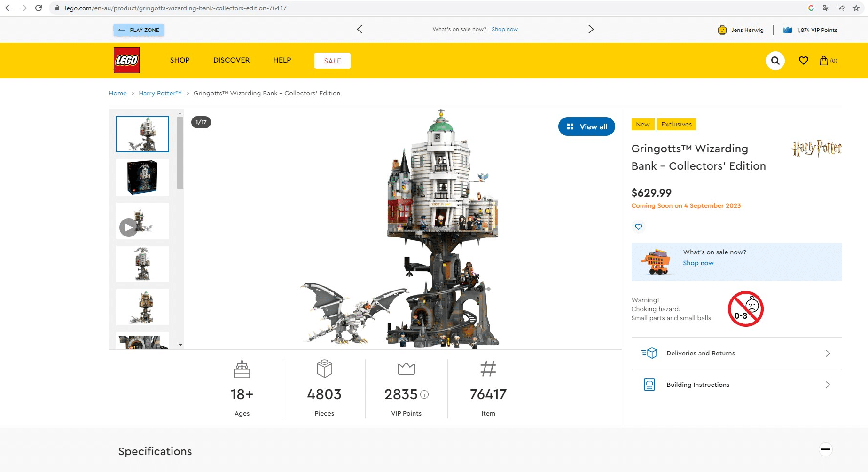Image resolution: width=868 pixels, height=472 pixels.
Task: Click the orange shopping cart promo image
Action: [x=655, y=262]
